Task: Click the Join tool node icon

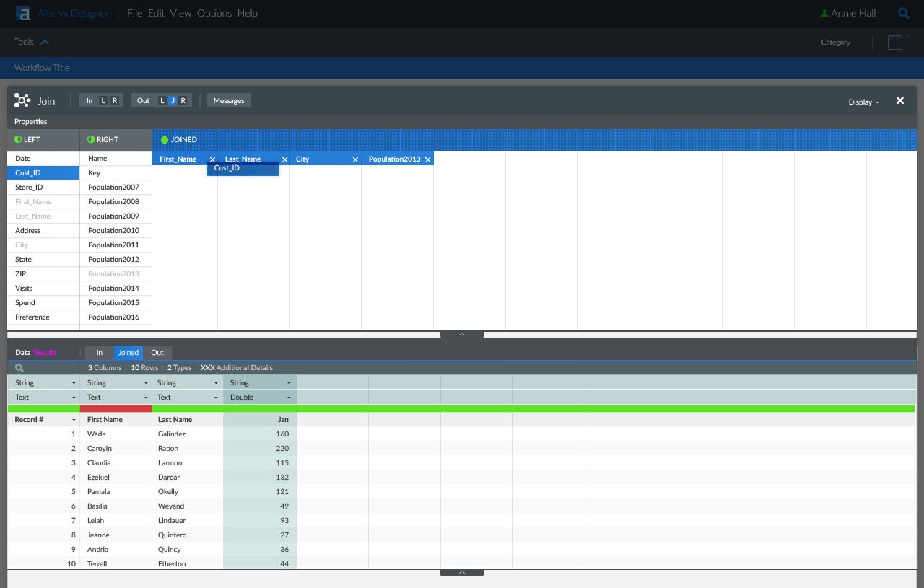Action: pyautogui.click(x=22, y=101)
